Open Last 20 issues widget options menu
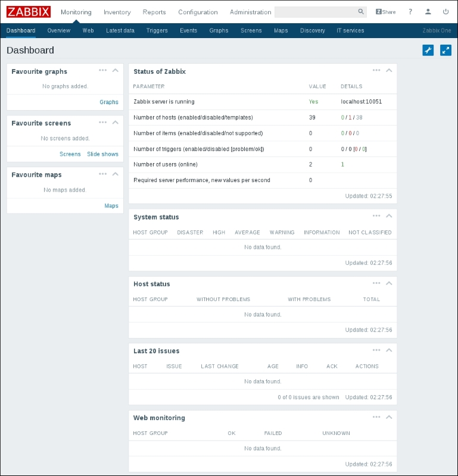Image resolution: width=458 pixels, height=476 pixels. [376, 350]
